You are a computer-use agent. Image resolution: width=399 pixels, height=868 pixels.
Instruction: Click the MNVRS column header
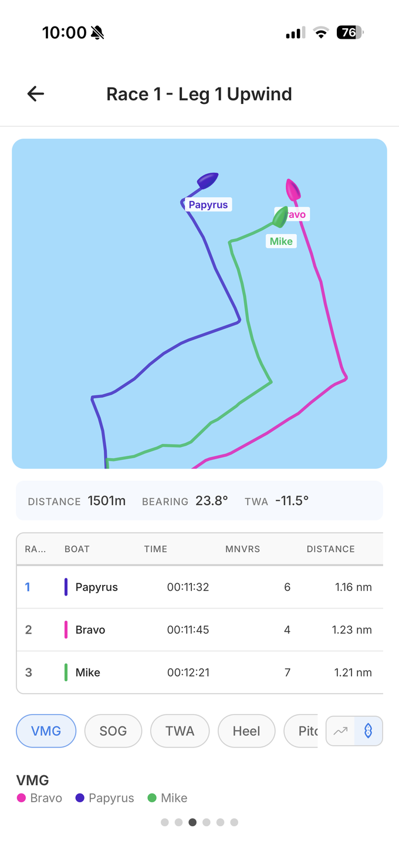[x=242, y=549]
